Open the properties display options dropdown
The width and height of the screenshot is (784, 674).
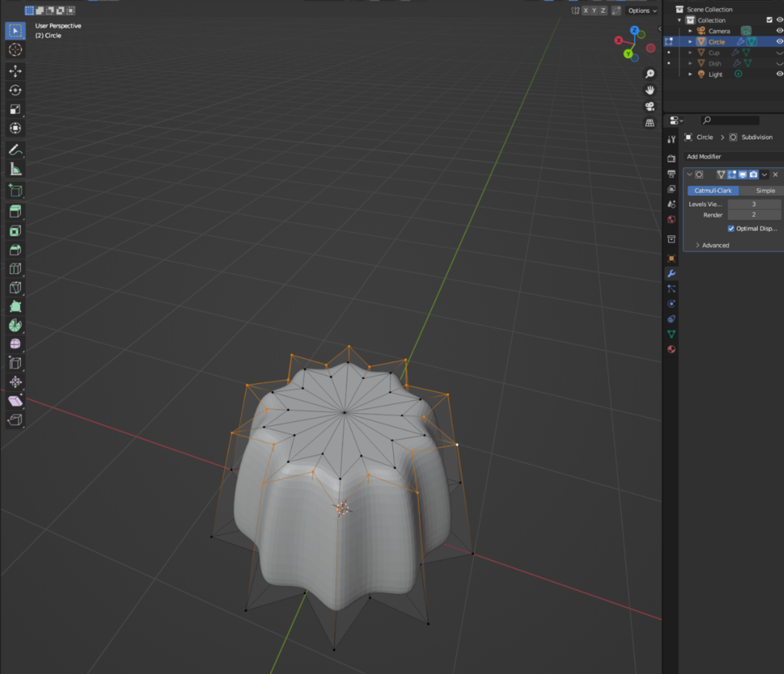[x=676, y=120]
